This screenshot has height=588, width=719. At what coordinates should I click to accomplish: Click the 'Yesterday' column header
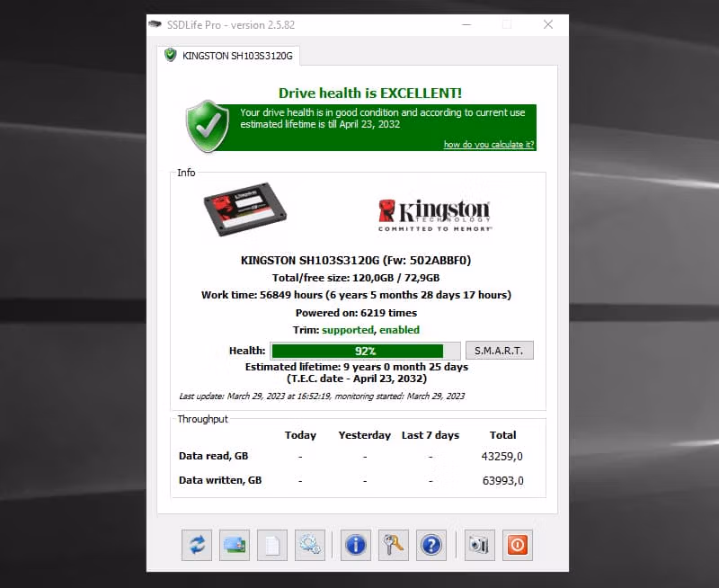[x=365, y=435]
